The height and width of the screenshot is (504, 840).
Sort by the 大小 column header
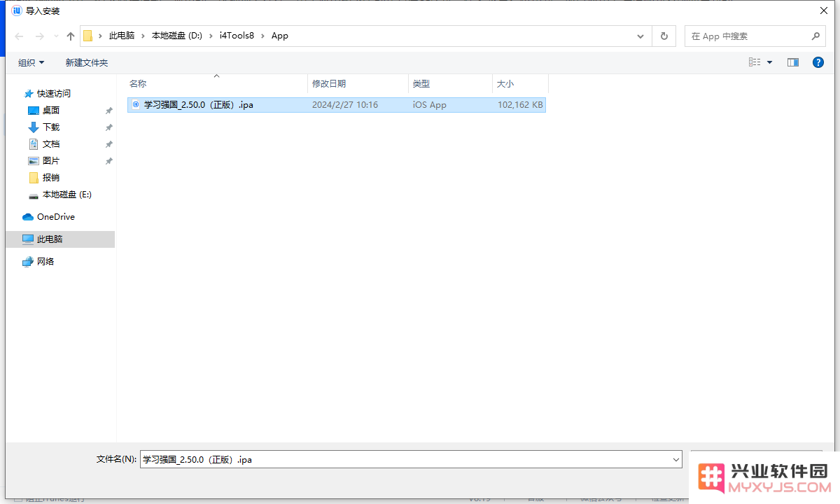point(520,83)
